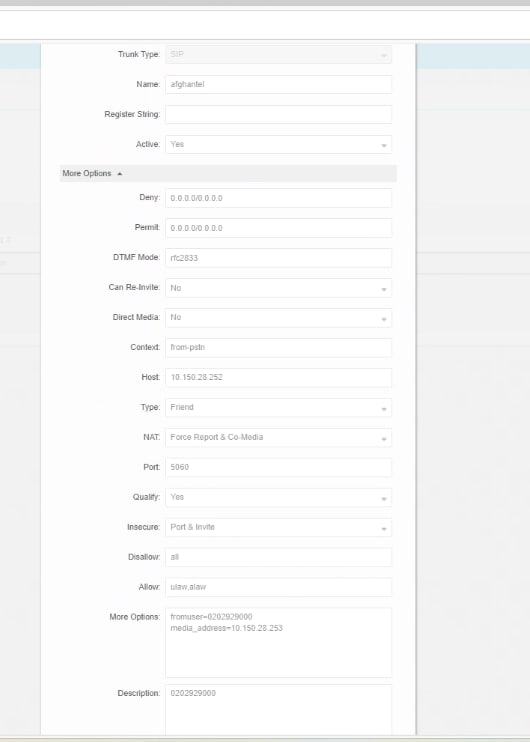
Task: Open the Active dropdown set to Yes
Action: click(x=278, y=144)
